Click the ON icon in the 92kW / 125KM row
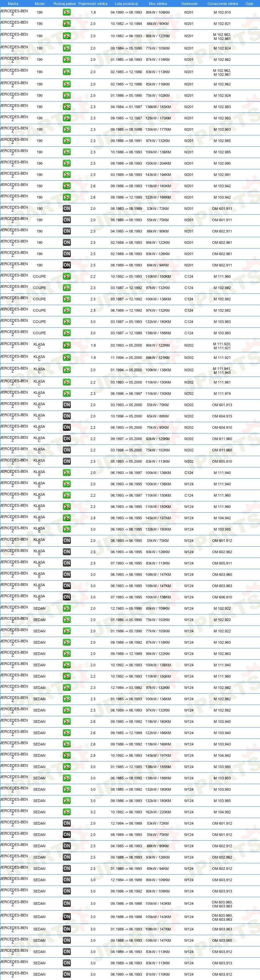The width and height of the screenshot is (260, 980). (66, 439)
